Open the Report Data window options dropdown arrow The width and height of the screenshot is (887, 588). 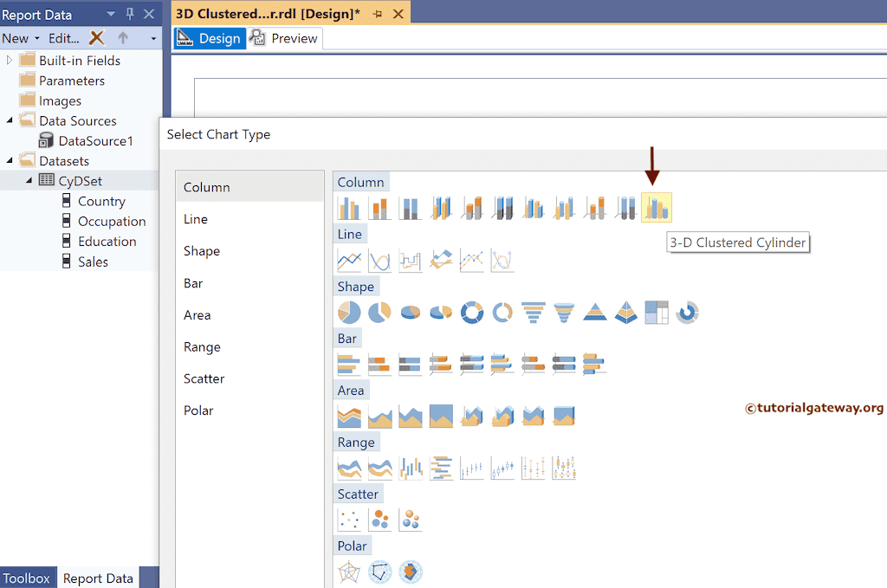pos(111,14)
